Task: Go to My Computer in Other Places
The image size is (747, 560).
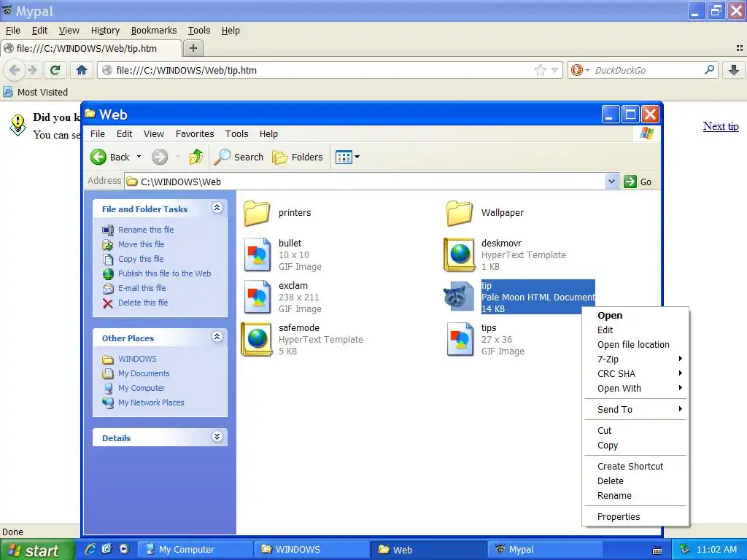Action: 142,388
